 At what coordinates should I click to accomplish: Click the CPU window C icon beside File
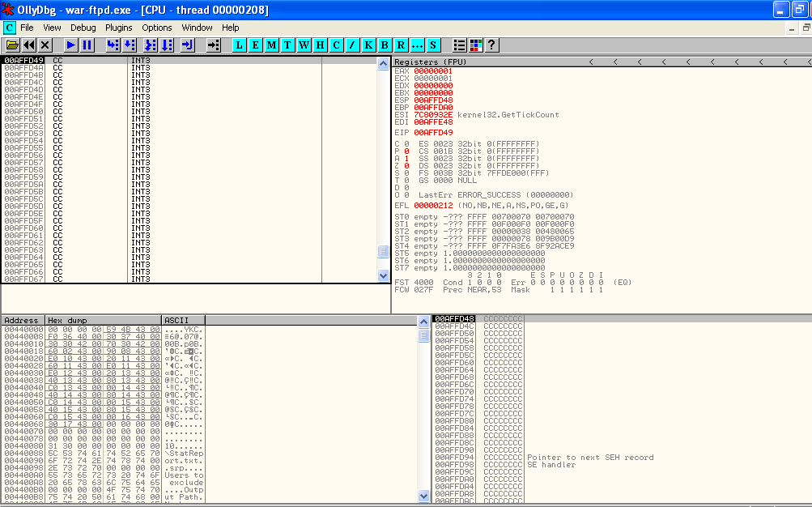coord(10,28)
